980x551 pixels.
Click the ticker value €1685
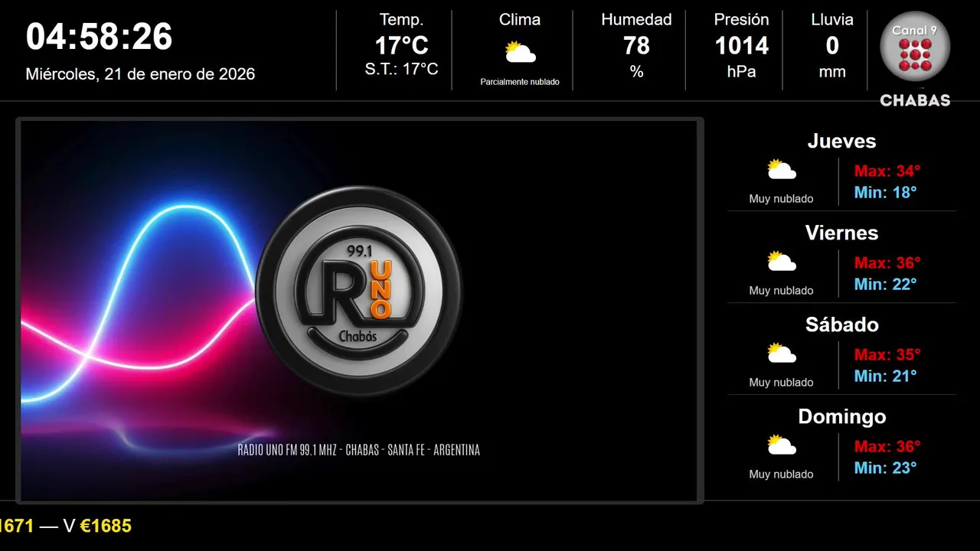(x=106, y=526)
